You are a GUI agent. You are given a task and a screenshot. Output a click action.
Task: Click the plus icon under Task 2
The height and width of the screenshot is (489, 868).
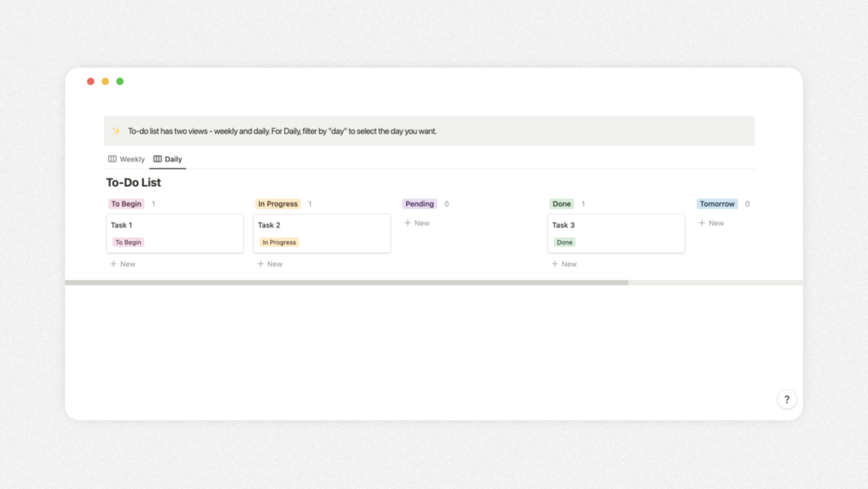[x=261, y=264]
